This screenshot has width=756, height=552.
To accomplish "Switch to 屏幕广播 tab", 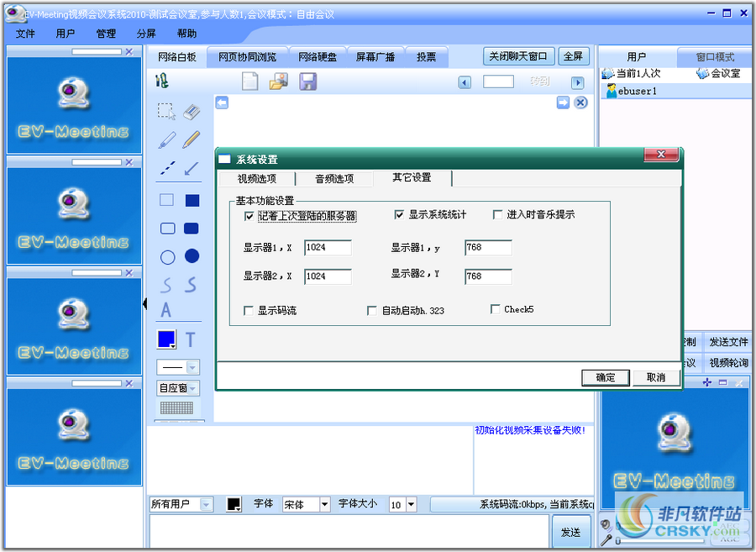I will 375,57.
